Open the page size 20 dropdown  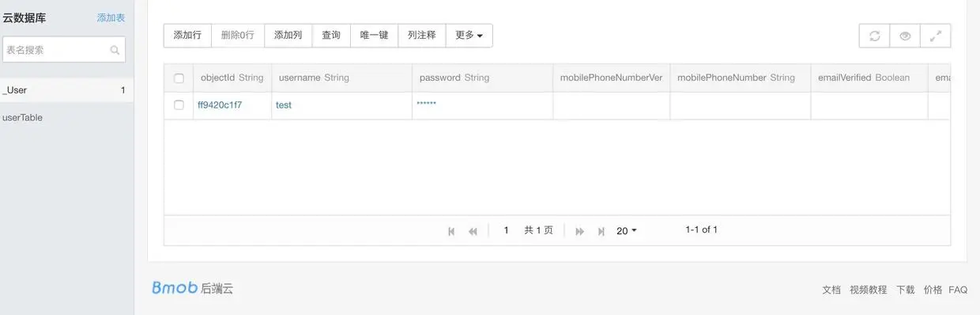point(626,231)
